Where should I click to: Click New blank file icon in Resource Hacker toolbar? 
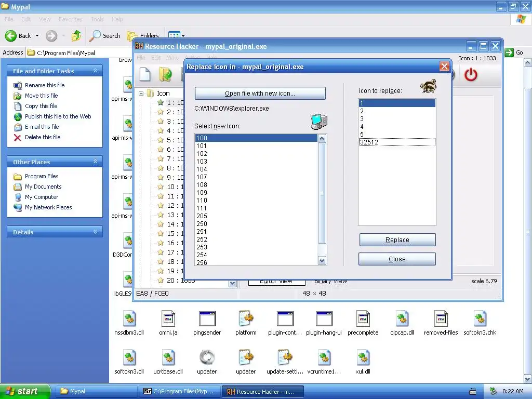(145, 75)
